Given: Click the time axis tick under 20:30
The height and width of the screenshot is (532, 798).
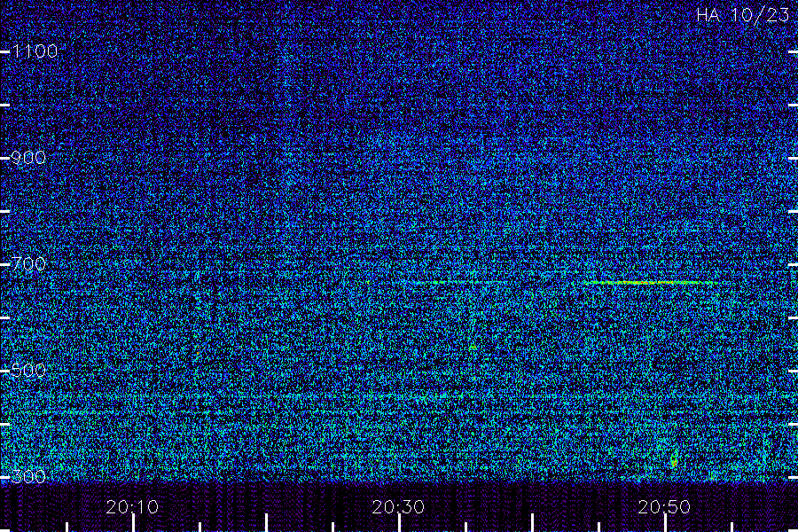Looking at the screenshot, I should 400,523.
